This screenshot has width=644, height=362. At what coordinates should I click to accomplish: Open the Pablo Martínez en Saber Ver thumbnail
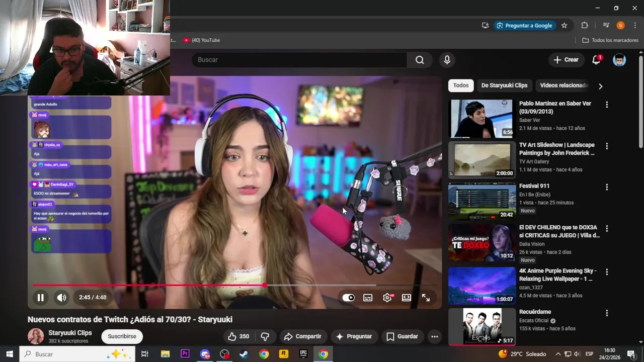coord(482,118)
